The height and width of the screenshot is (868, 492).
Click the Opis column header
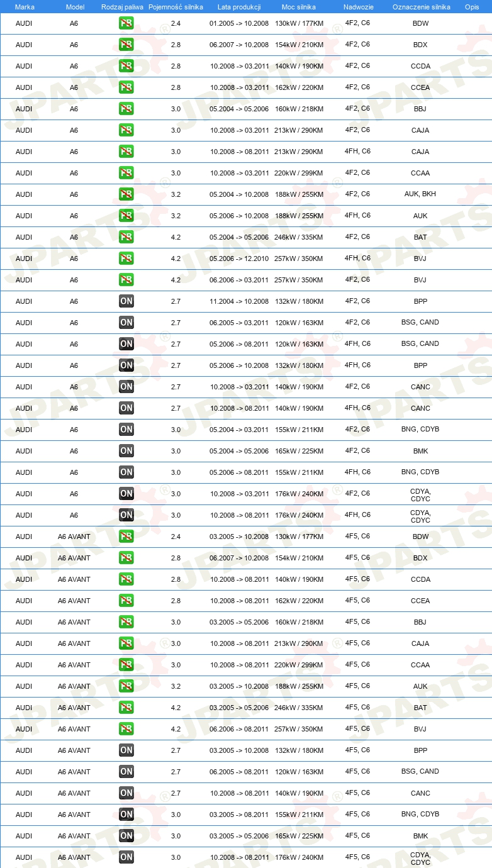471,7
